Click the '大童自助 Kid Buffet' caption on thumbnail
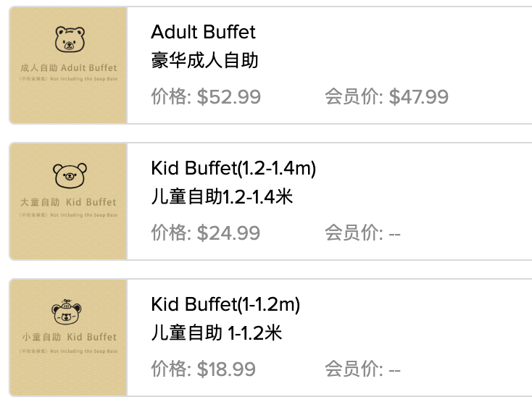Screen dimensions: 532x410 pos(68,202)
